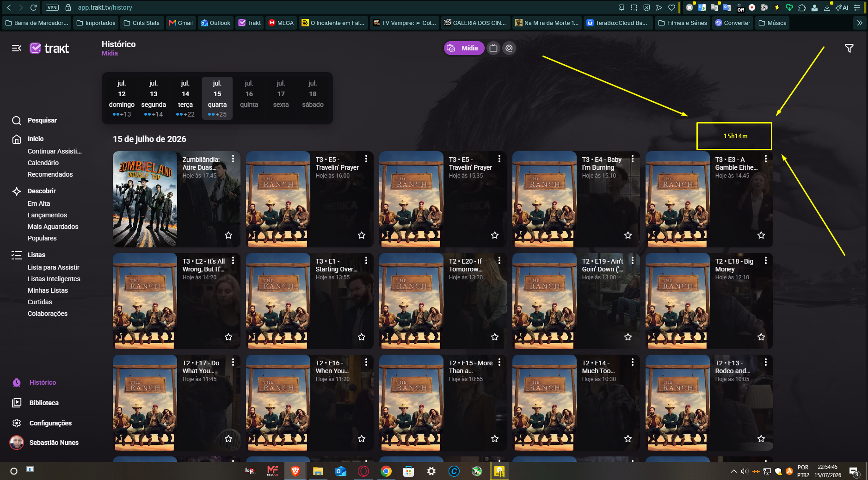Switch to the film reel view toggle
868x480 pixels.
point(509,48)
